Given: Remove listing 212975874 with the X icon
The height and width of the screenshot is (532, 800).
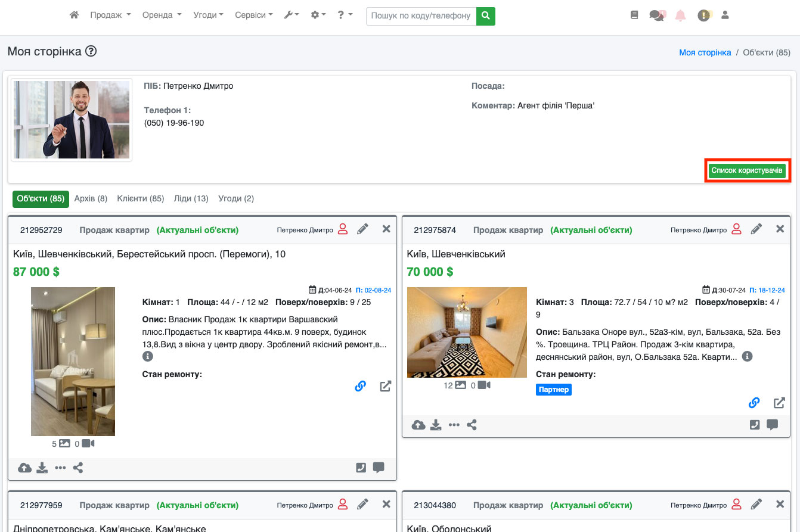Looking at the screenshot, I should click(780, 229).
